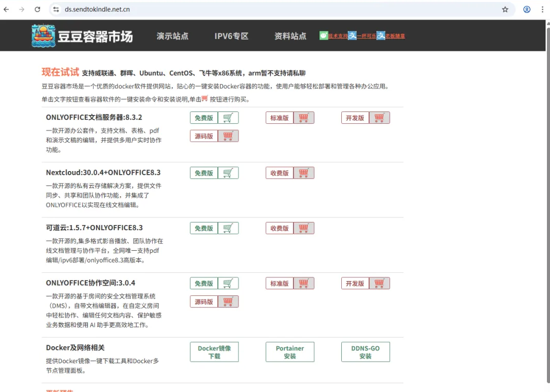Click cart icon for Nextcloud 免费版
550x392 pixels.
click(228, 173)
